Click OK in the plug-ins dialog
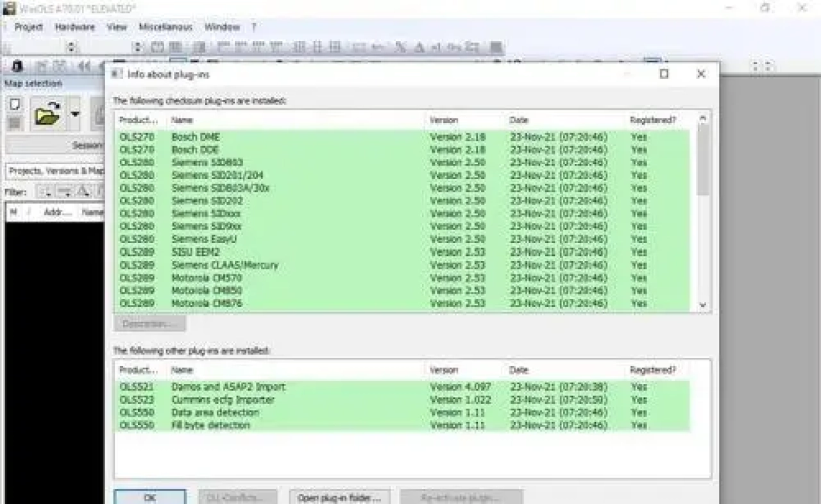 point(150,497)
